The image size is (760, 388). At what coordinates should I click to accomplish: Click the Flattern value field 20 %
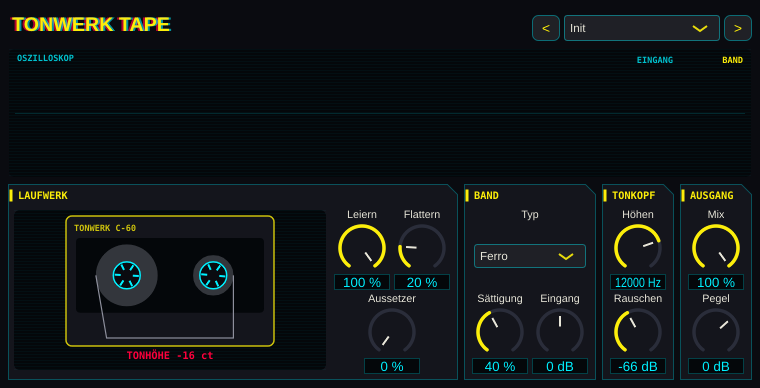(x=422, y=282)
